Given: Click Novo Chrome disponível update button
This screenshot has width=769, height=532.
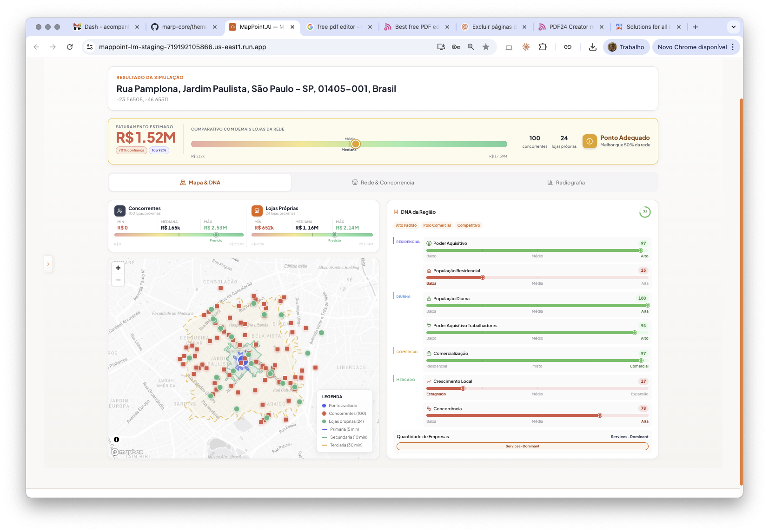Looking at the screenshot, I should pos(696,47).
